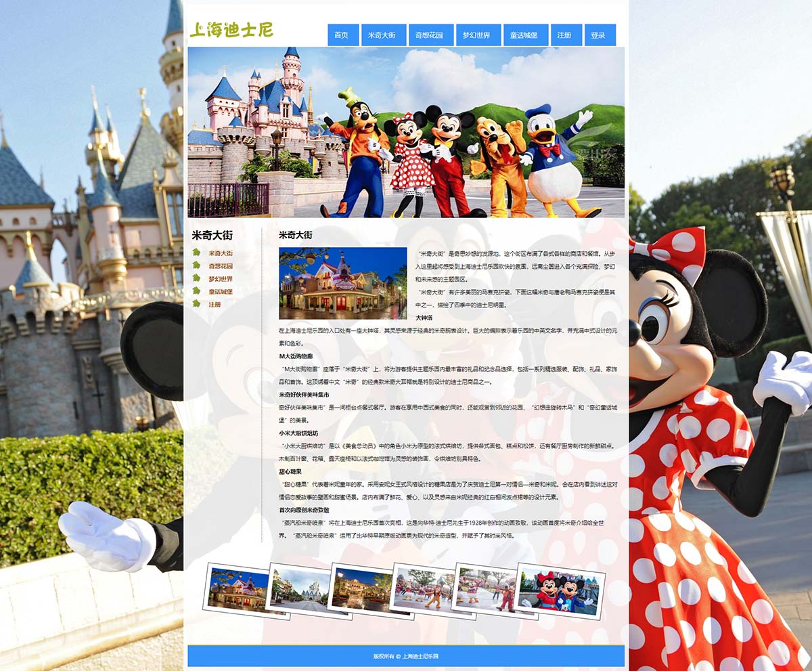Image resolution: width=812 pixels, height=671 pixels.
Task: Open 童话城堡 in top navigation
Action: (526, 35)
